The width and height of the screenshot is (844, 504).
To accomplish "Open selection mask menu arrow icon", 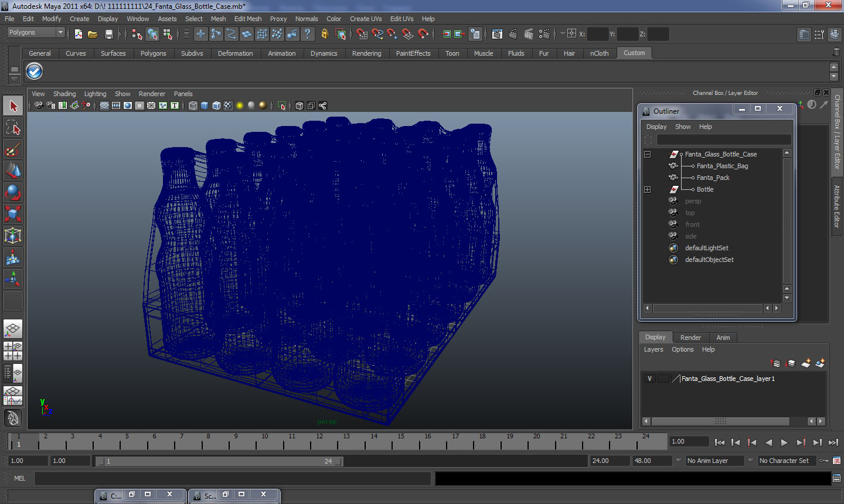I will [186, 34].
